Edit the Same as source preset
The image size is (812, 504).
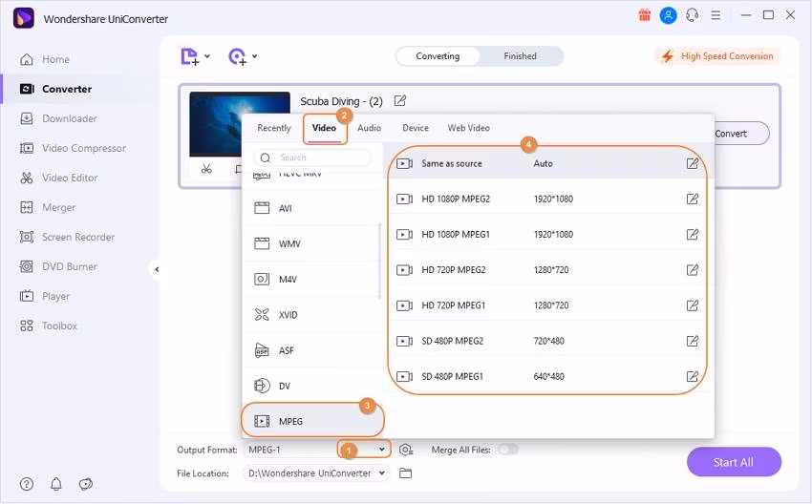[x=692, y=163]
